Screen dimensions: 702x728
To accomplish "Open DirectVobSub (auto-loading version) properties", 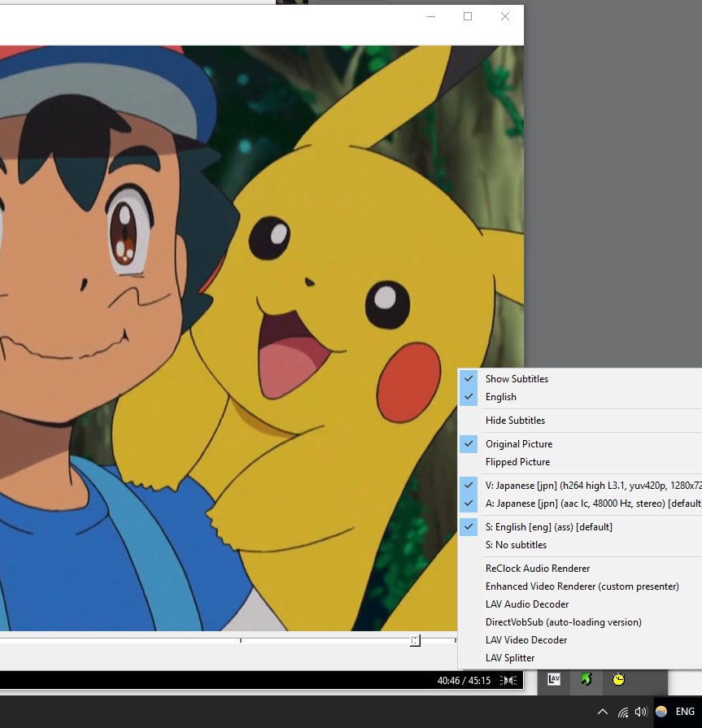I will coord(580,622).
